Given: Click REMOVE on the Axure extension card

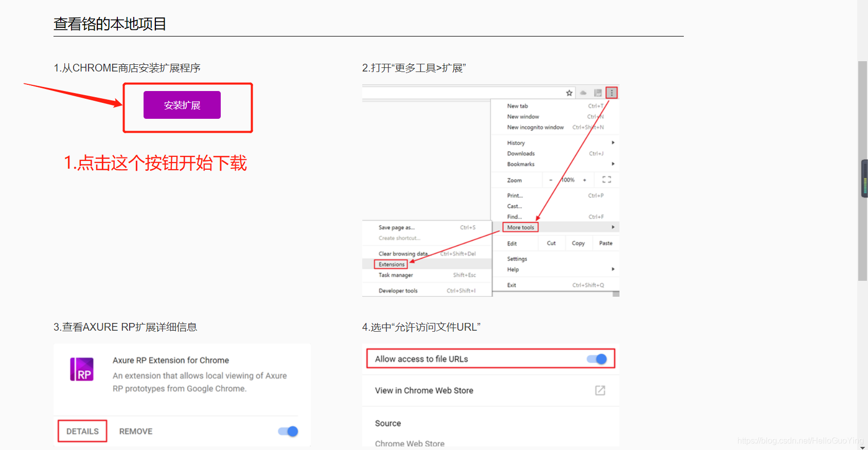Looking at the screenshot, I should [136, 431].
